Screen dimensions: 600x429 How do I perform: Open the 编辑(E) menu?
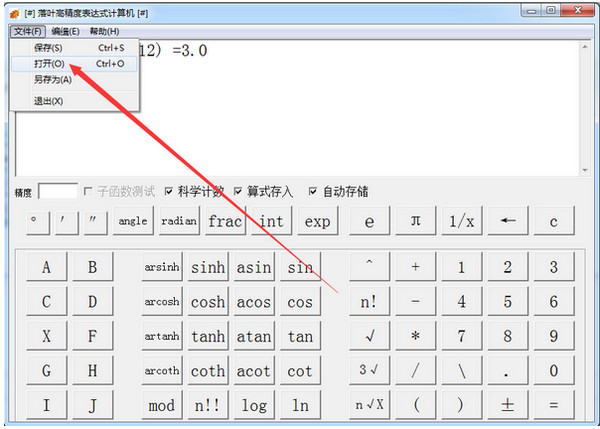[65, 31]
